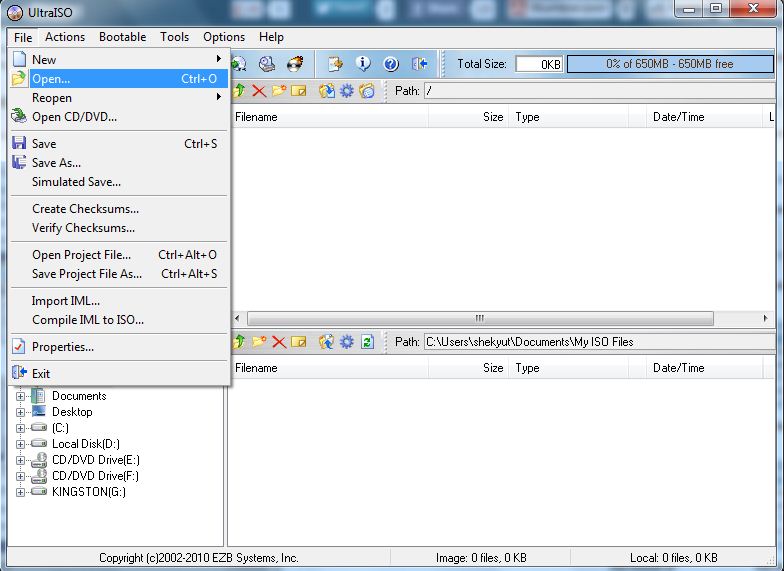Click the blue gear icon in lower local toolbar
Image resolution: width=784 pixels, height=571 pixels.
click(x=346, y=342)
